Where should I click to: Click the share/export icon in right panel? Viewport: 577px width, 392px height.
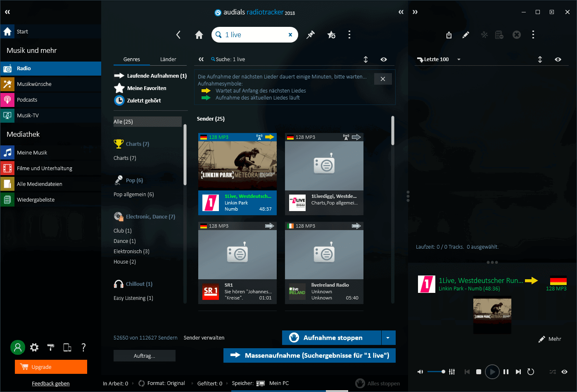[449, 35]
